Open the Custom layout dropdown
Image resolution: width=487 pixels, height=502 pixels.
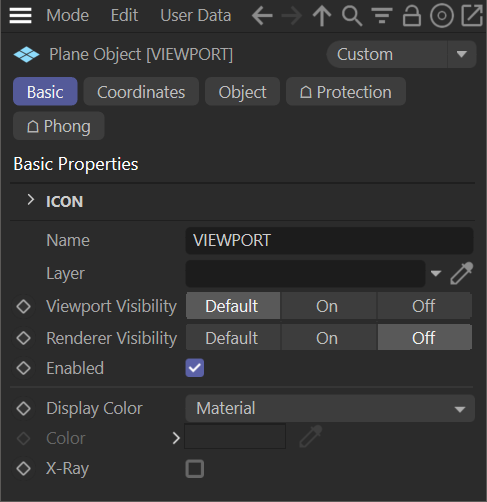(401, 54)
